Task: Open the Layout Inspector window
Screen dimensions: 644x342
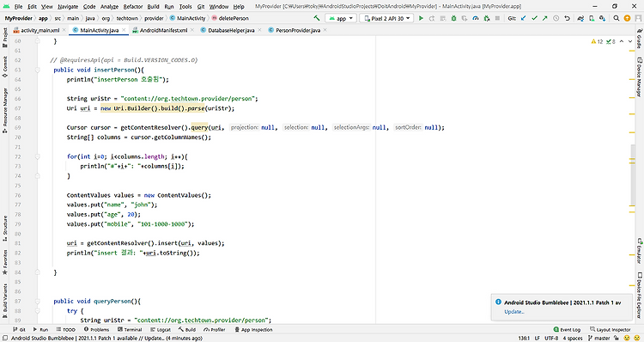Action: coord(610,330)
